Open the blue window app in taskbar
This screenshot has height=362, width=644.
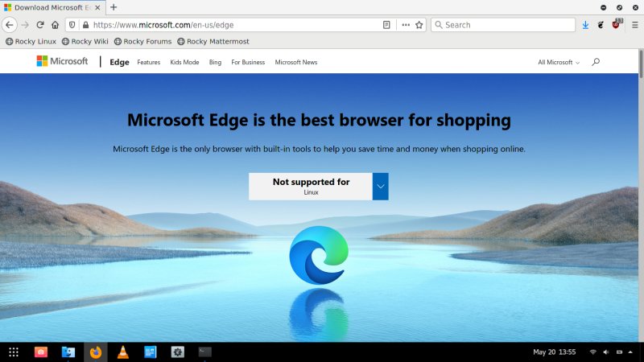pos(151,352)
